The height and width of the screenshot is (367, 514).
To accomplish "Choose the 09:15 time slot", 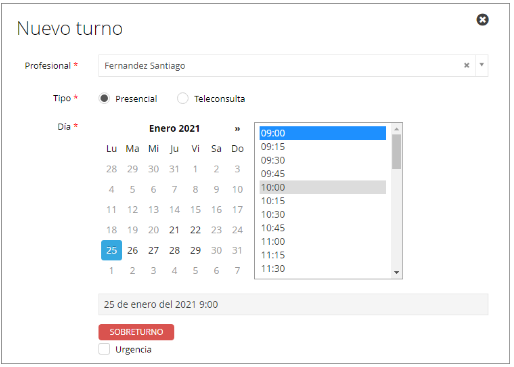I will [x=323, y=147].
